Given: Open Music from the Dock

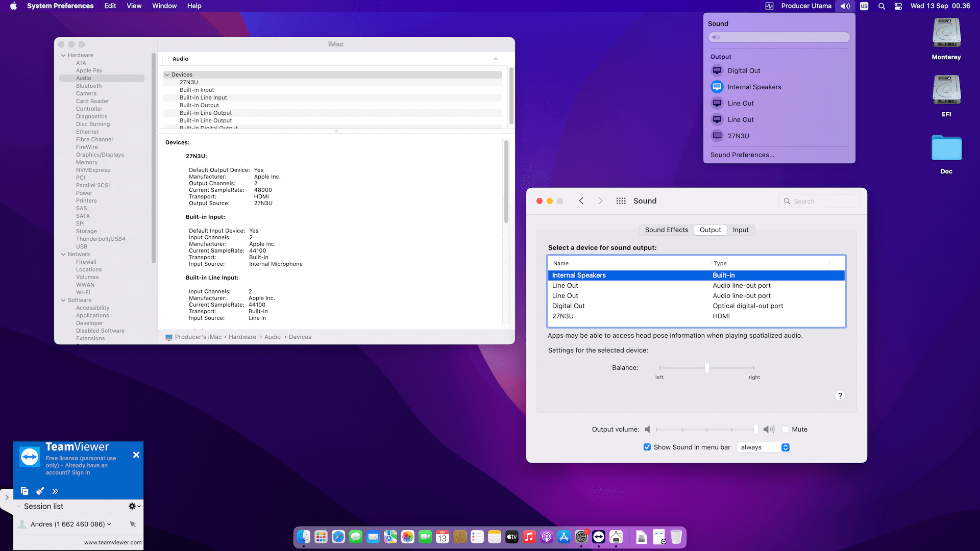Looking at the screenshot, I should click(x=529, y=537).
